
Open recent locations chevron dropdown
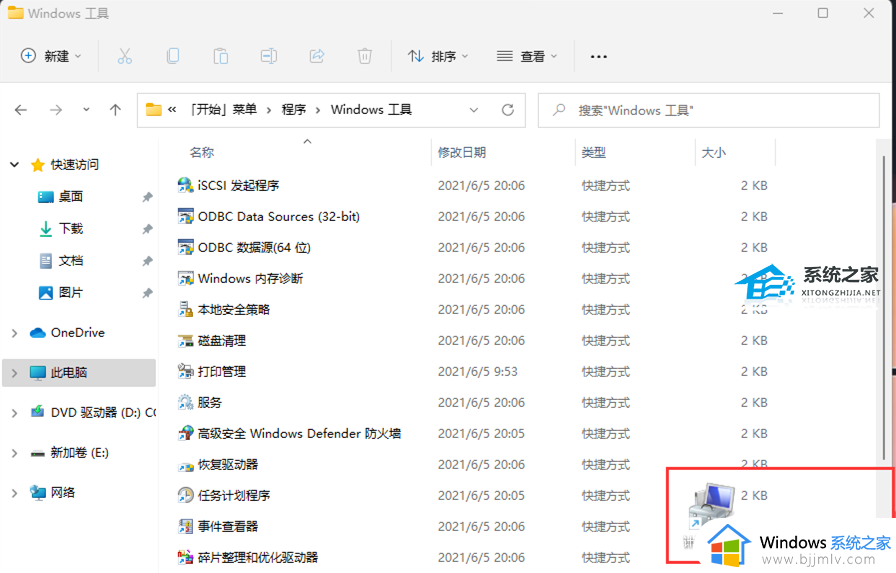click(86, 109)
